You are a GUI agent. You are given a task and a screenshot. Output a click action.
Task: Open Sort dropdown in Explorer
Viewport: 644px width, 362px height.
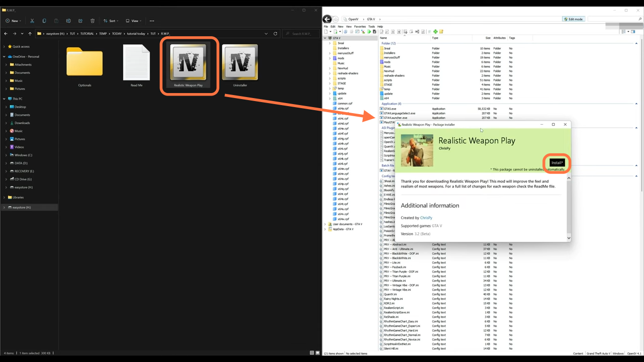point(110,21)
